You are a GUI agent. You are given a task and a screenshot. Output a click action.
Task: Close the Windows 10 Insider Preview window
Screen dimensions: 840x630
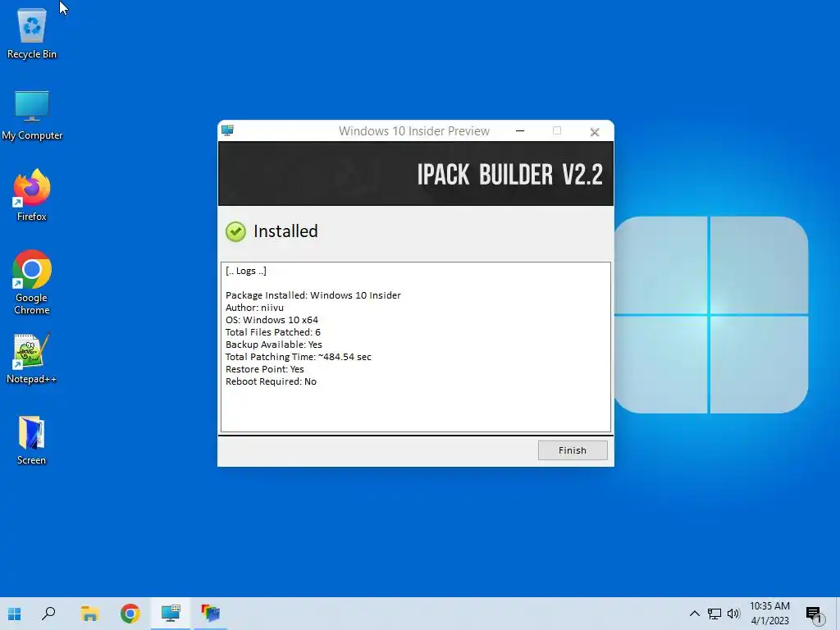[594, 132]
